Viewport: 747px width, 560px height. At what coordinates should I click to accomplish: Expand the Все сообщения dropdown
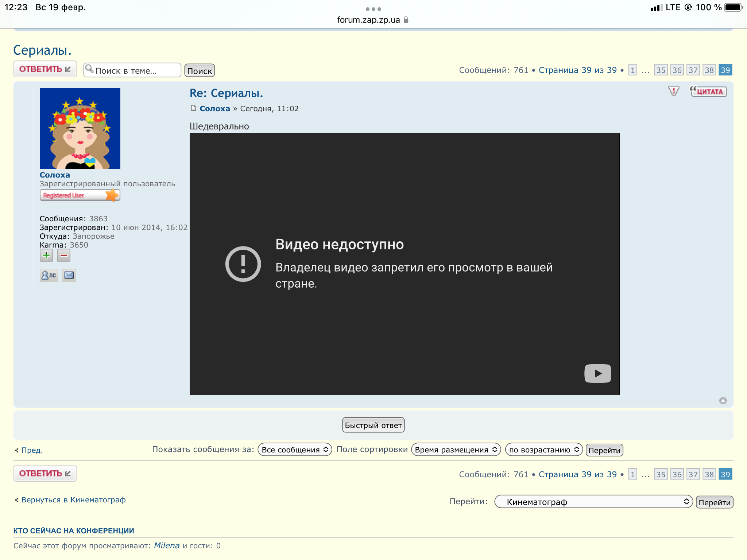(x=295, y=450)
